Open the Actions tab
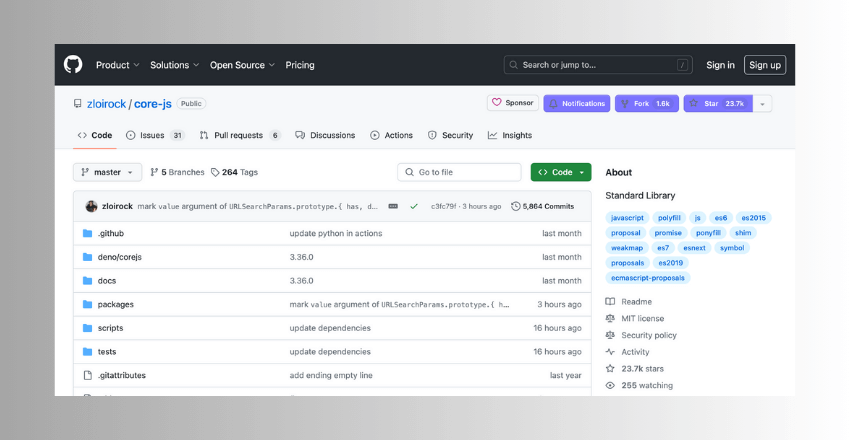 391,135
